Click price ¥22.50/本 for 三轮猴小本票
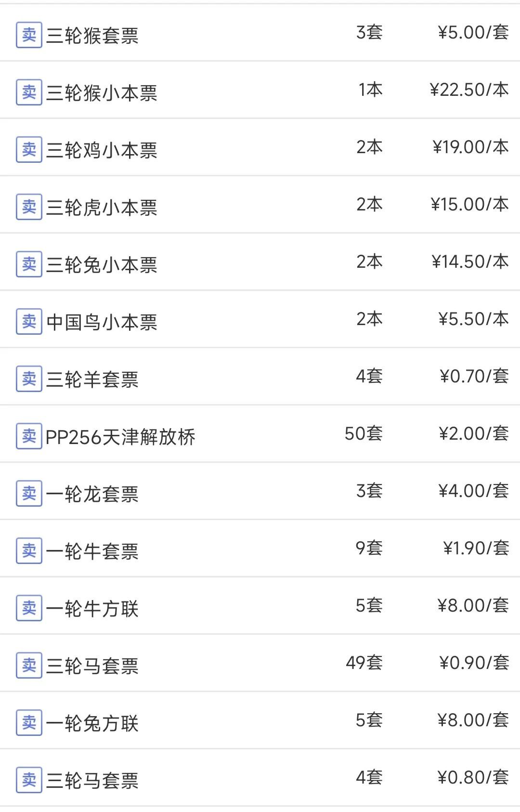 pyautogui.click(x=469, y=90)
